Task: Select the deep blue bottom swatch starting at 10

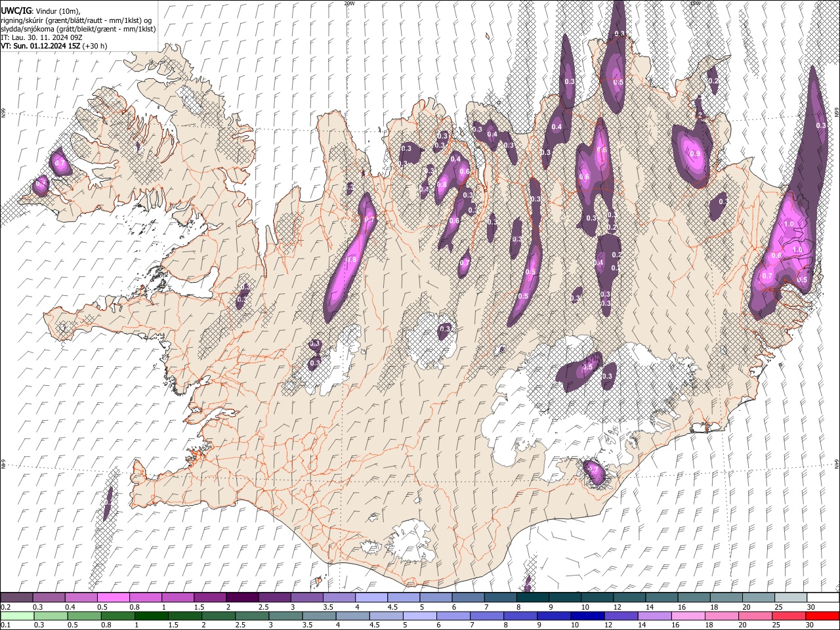Action: (587, 616)
